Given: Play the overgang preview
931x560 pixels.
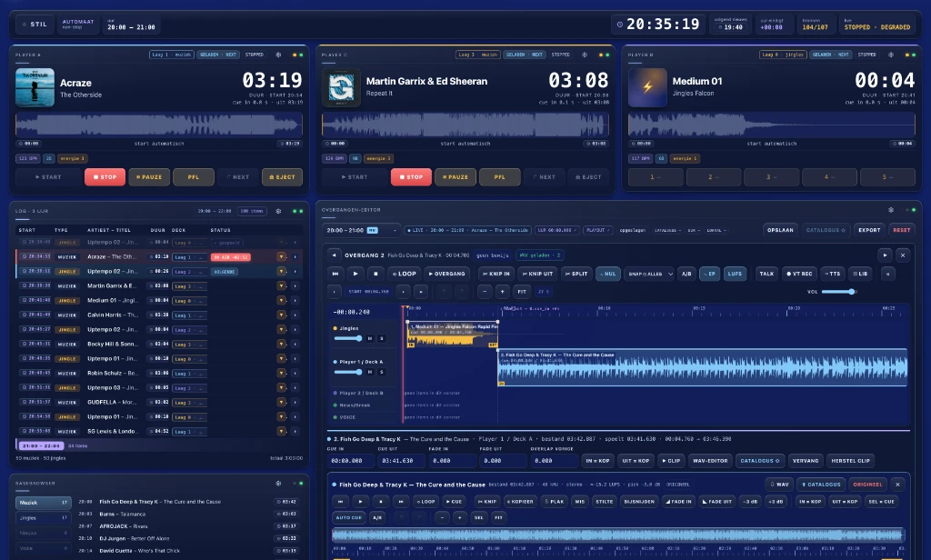Looking at the screenshot, I should [355, 274].
